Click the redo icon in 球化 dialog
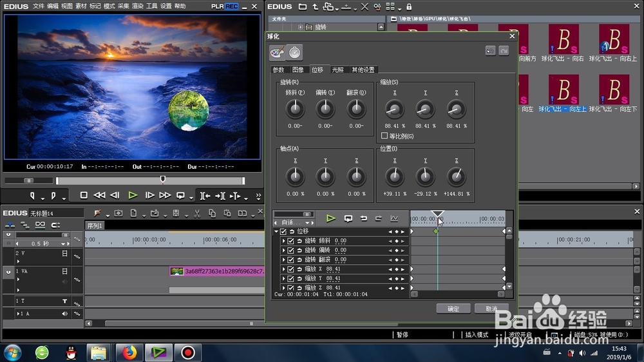 pos(504,51)
